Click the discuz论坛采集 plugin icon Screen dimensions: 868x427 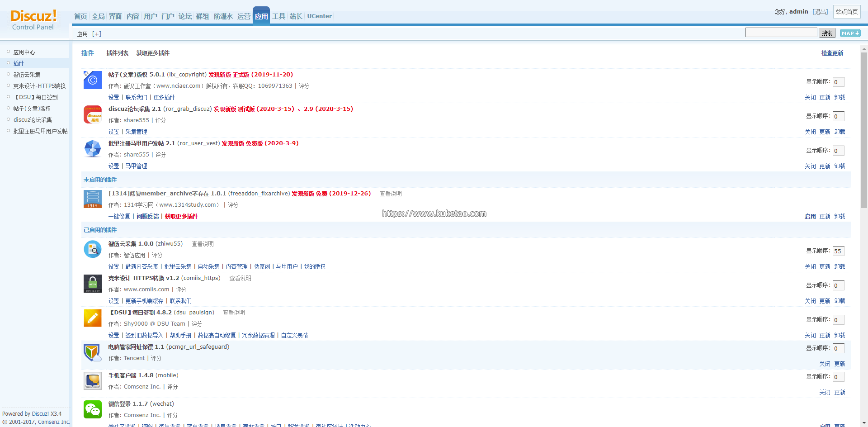[x=93, y=114]
